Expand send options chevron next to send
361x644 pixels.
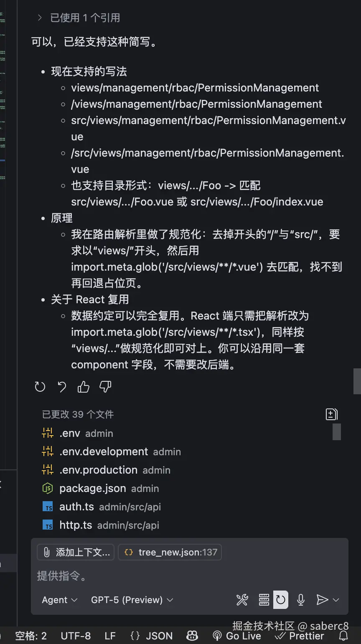(336, 600)
